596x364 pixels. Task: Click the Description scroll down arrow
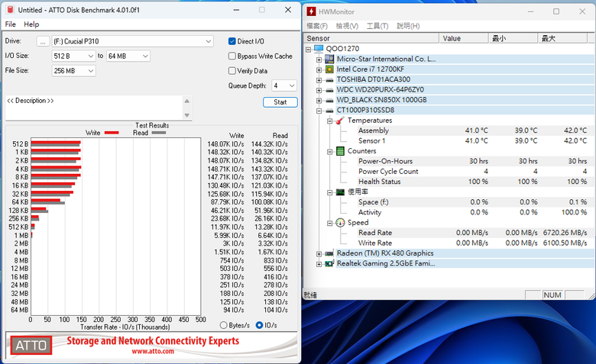187,115
